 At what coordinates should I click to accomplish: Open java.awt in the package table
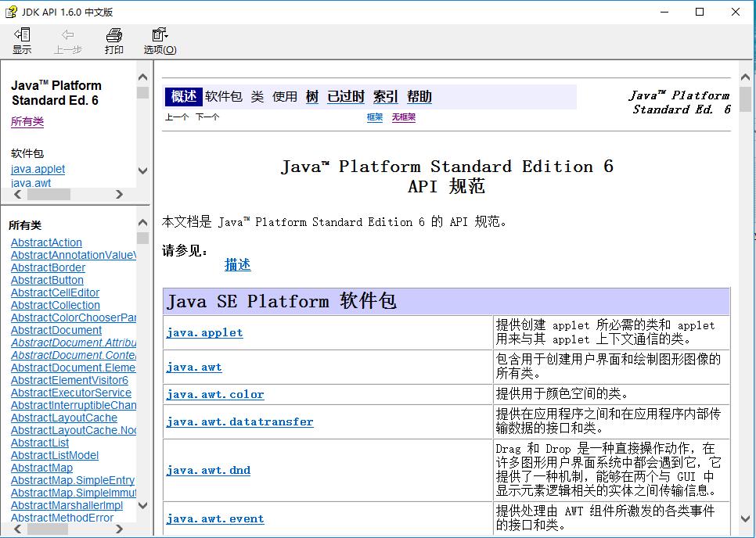point(194,367)
